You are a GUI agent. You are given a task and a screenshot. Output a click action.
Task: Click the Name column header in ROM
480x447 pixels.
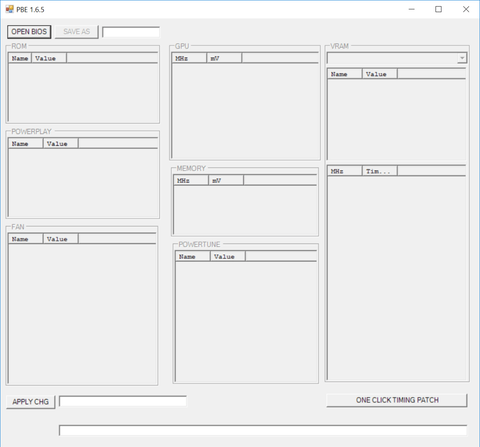click(x=20, y=58)
